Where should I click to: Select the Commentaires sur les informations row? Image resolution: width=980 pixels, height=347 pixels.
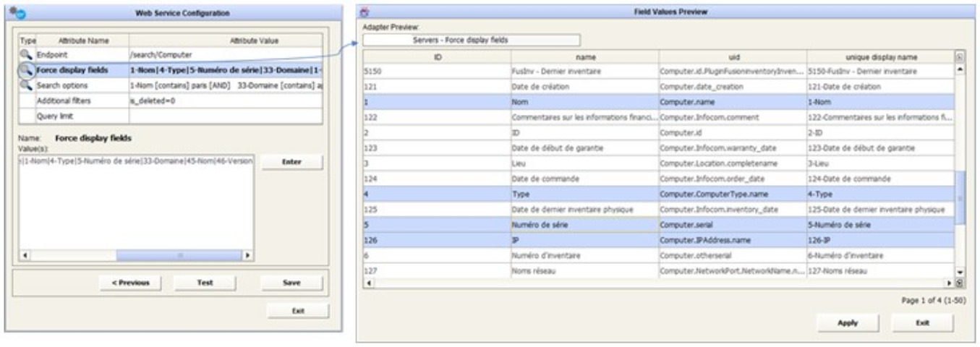click(659, 116)
